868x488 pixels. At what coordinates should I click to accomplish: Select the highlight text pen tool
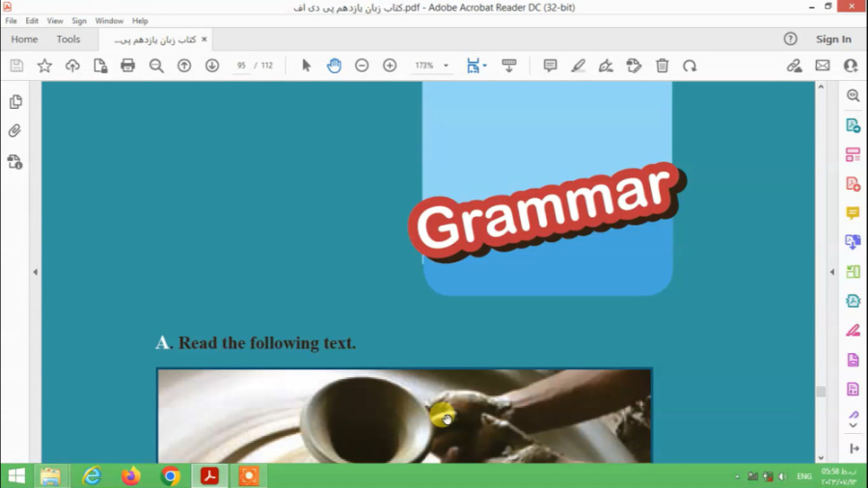pyautogui.click(x=578, y=66)
